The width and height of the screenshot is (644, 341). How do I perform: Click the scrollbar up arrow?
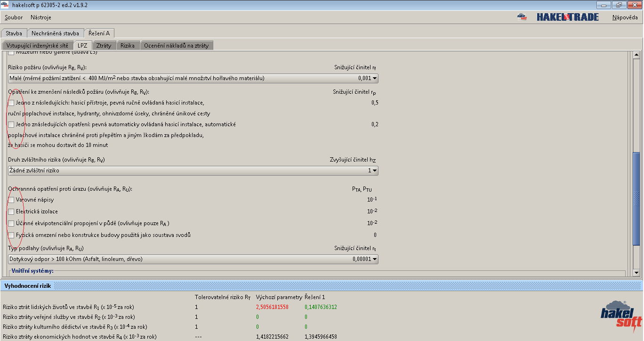[636, 56]
